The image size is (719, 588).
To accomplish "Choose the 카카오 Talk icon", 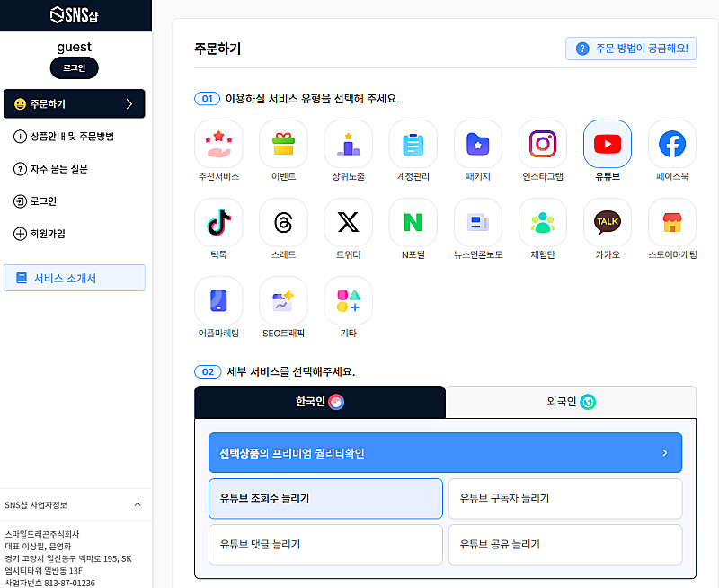I will 608,222.
